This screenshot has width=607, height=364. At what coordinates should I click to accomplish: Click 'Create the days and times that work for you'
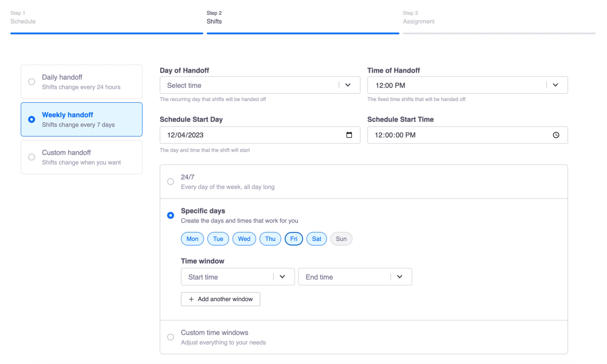pyautogui.click(x=239, y=221)
